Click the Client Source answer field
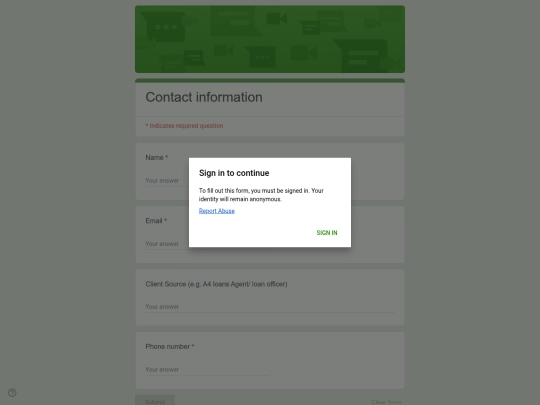The height and width of the screenshot is (405, 540). click(270, 307)
